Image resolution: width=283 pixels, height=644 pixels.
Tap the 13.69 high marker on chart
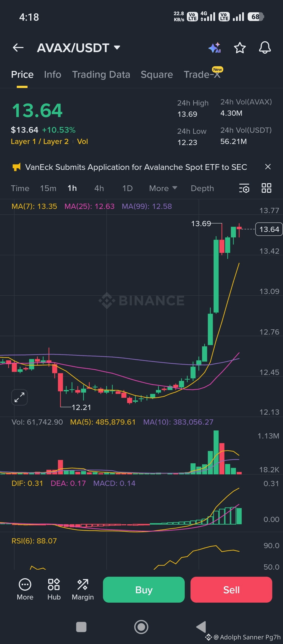click(x=201, y=224)
